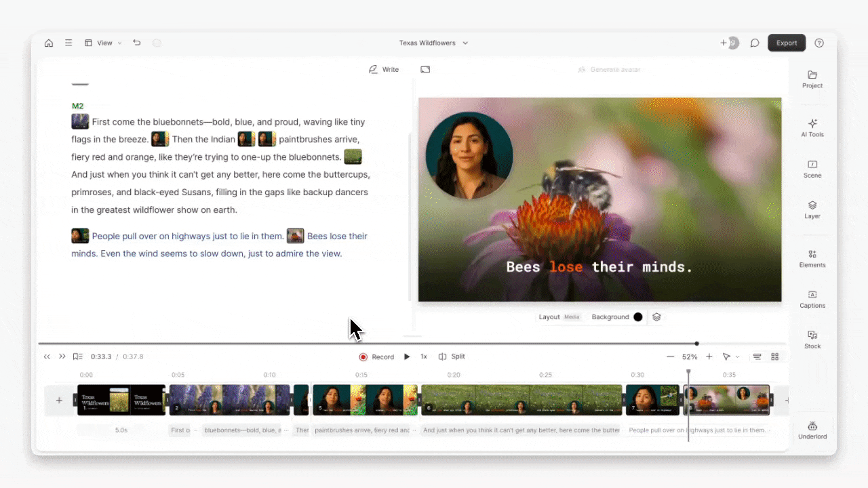Go to the home screen icon
Screen dimensions: 868x488
pyautogui.click(x=49, y=43)
